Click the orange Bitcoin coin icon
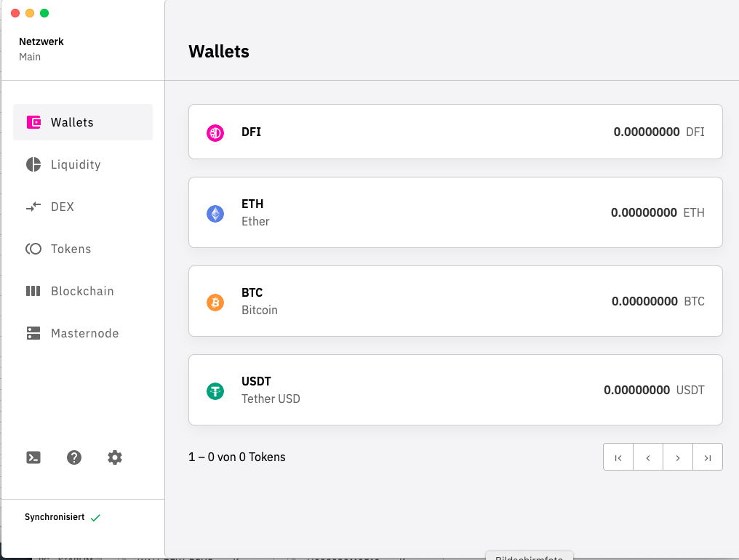739x560 pixels. (x=215, y=302)
